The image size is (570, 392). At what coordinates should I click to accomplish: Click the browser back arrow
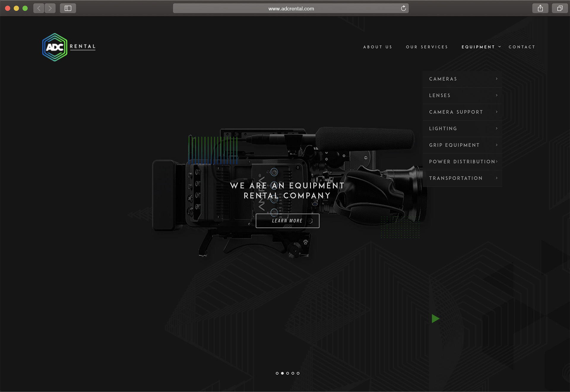[39, 8]
